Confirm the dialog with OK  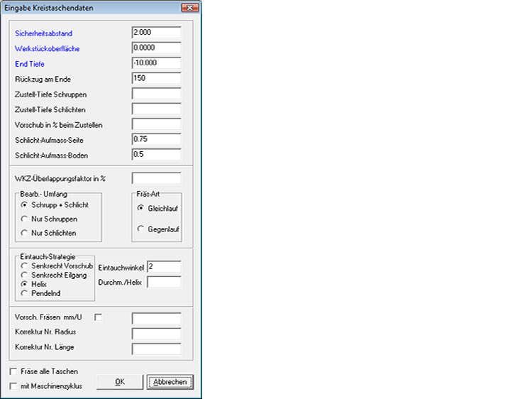click(120, 382)
